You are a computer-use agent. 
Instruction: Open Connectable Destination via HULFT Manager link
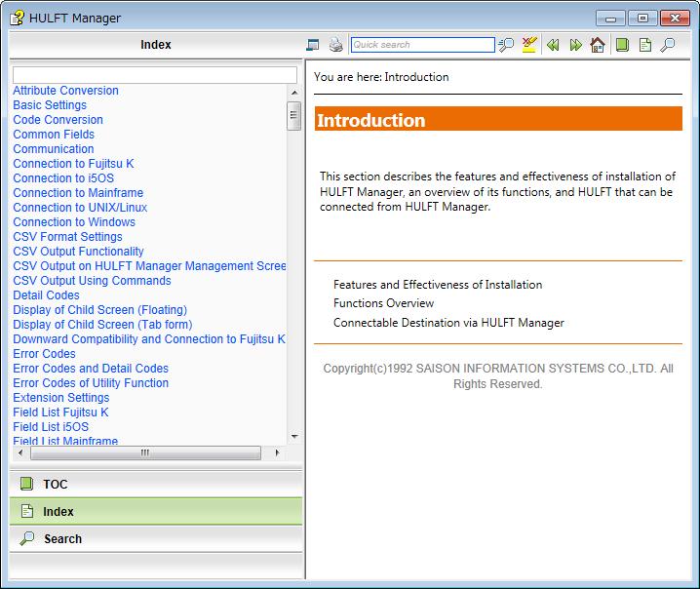coord(448,323)
